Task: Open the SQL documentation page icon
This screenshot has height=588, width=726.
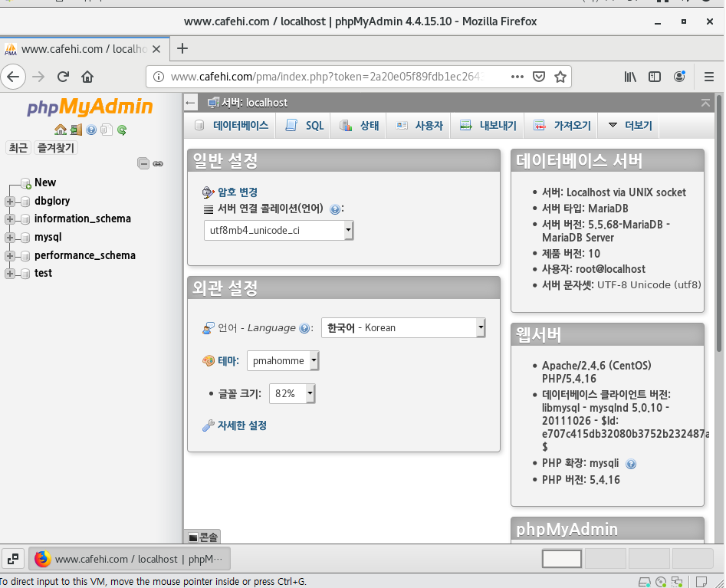Action: 107,130
